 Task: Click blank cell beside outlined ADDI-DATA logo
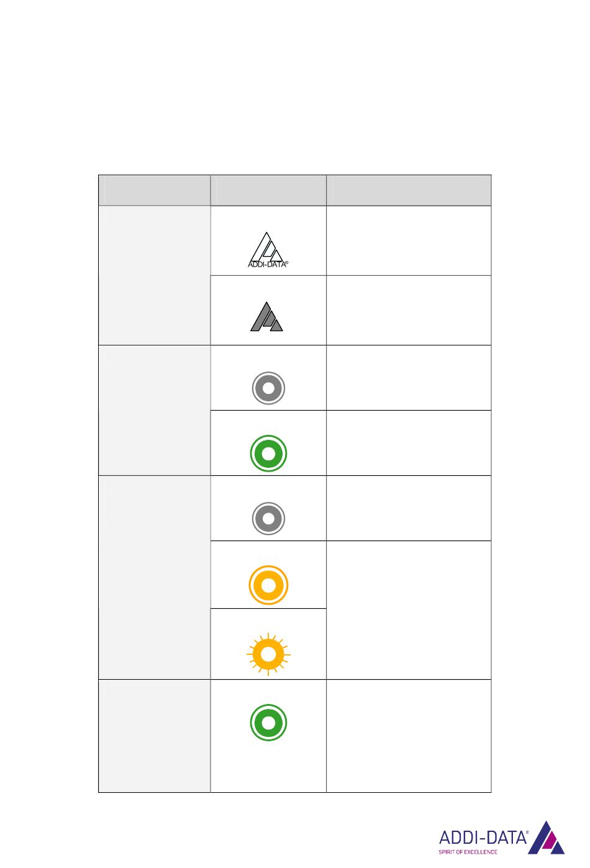[409, 240]
